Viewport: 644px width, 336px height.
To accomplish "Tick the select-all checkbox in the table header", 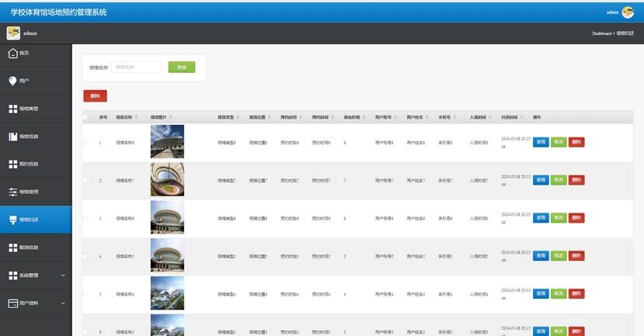I will point(85,117).
